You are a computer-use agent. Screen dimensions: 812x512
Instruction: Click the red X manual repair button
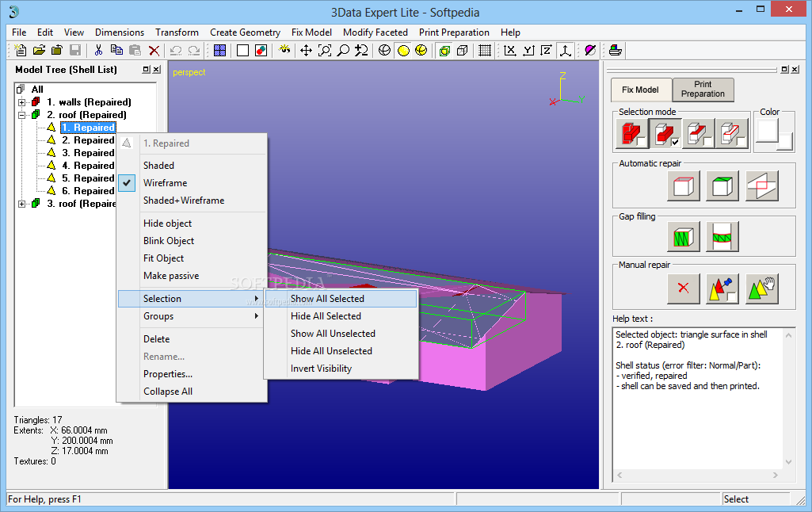click(684, 288)
